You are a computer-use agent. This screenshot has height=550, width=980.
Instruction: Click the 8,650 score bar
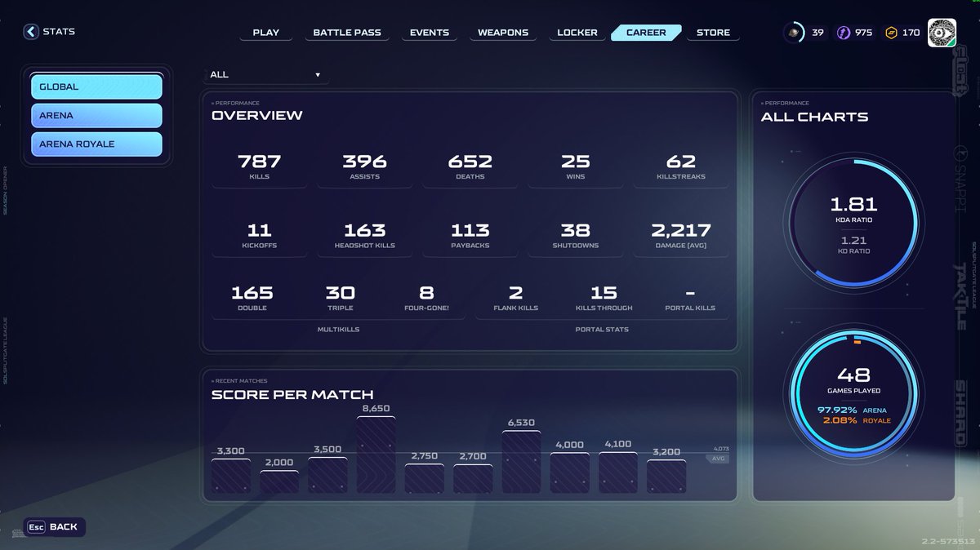[376, 455]
